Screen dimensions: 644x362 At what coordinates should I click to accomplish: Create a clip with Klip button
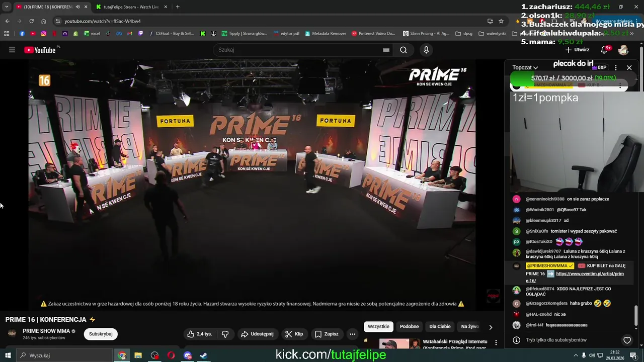pos(294,334)
